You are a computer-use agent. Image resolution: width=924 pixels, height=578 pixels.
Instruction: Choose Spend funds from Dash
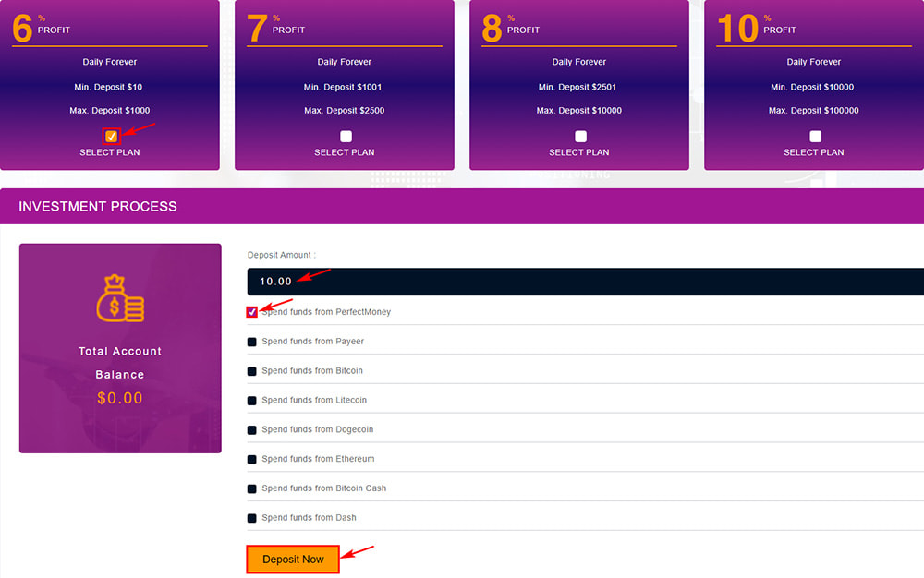(251, 519)
